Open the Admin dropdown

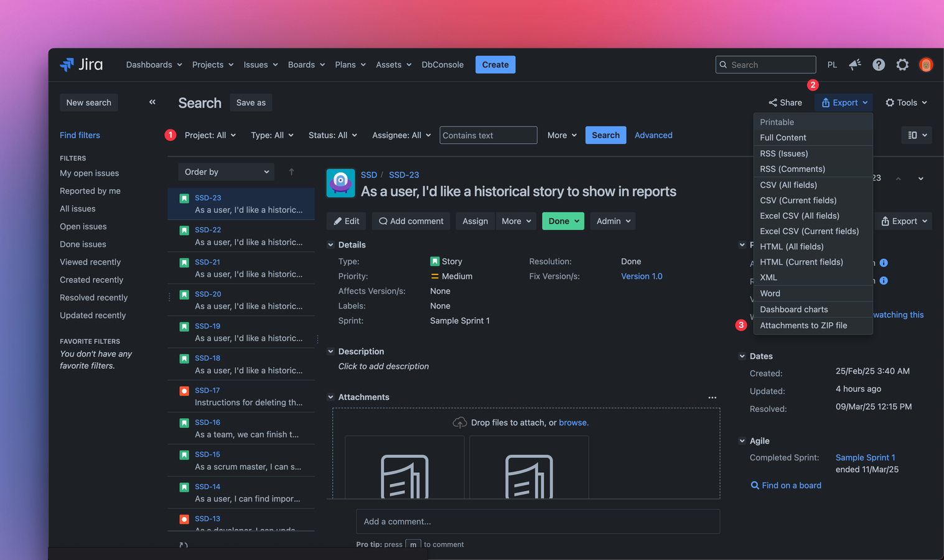tap(613, 221)
